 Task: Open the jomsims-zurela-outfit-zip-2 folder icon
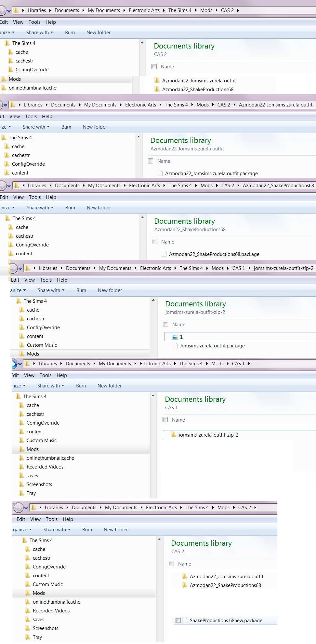174,435
